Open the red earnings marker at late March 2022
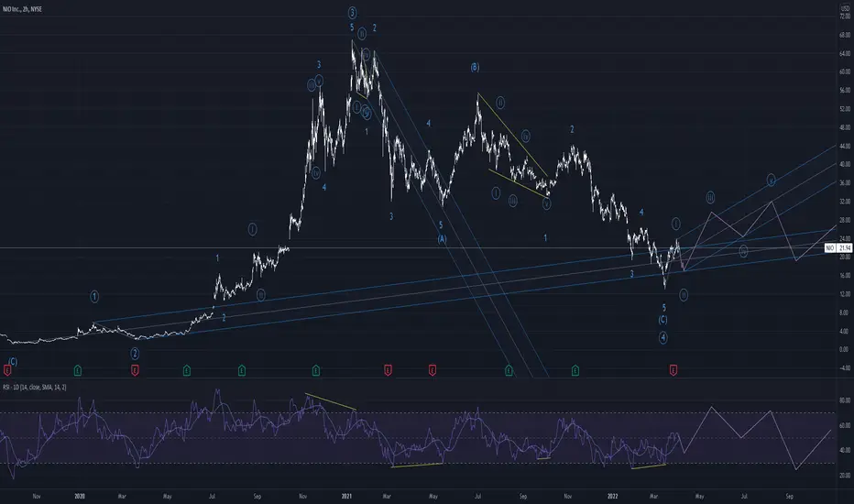 tap(673, 370)
